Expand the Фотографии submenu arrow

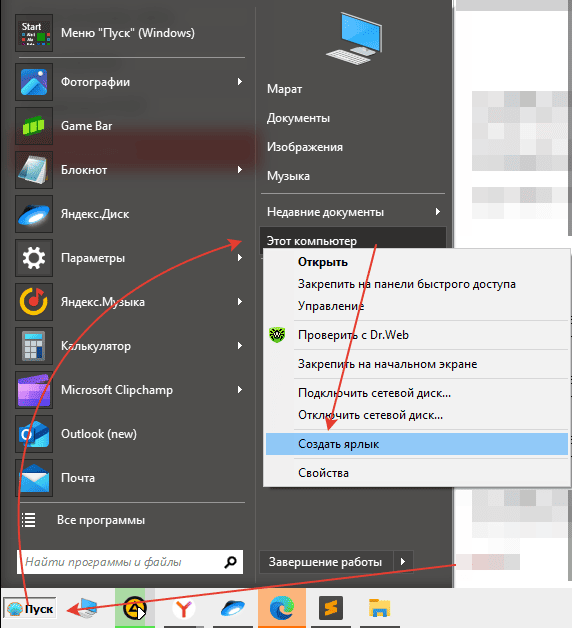click(x=240, y=82)
